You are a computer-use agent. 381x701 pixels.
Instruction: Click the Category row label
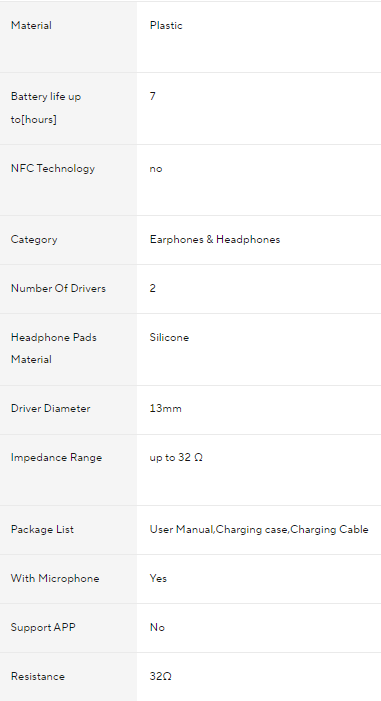coord(34,239)
